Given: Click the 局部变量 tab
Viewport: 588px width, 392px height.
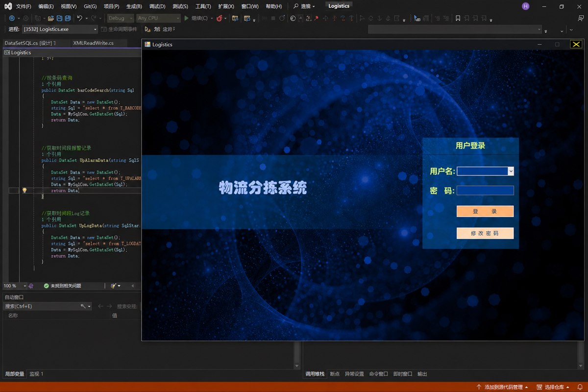Looking at the screenshot, I should [14, 374].
